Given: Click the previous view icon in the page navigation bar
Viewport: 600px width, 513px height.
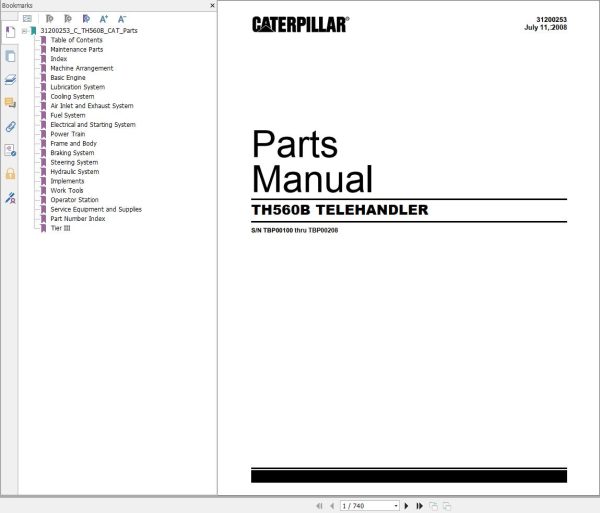Looking at the screenshot, I should pos(433,506).
